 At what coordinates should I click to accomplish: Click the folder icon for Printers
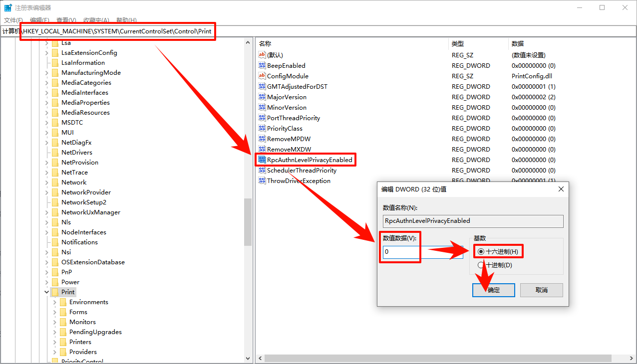point(63,342)
